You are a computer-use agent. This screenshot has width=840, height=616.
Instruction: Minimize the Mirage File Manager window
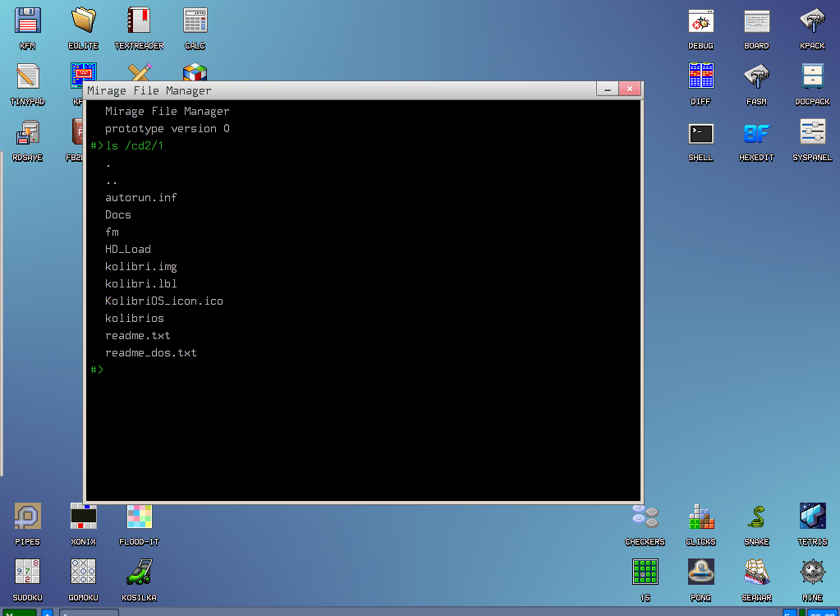tap(608, 90)
